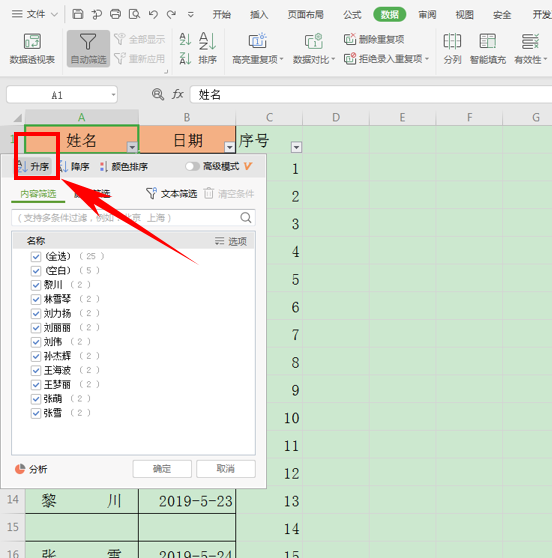This screenshot has height=558, width=552.
Task: Click the formula bar showing 姓名
Action: [x=371, y=95]
